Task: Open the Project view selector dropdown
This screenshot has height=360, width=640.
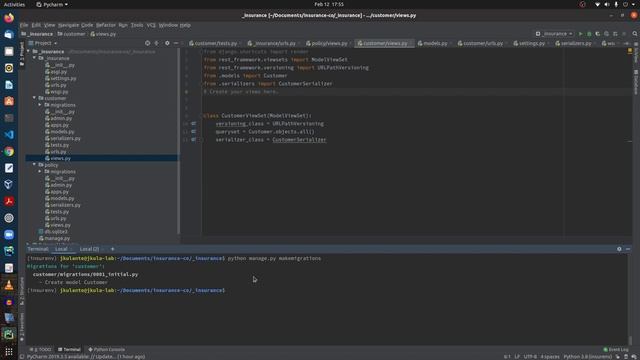Action: point(43,43)
